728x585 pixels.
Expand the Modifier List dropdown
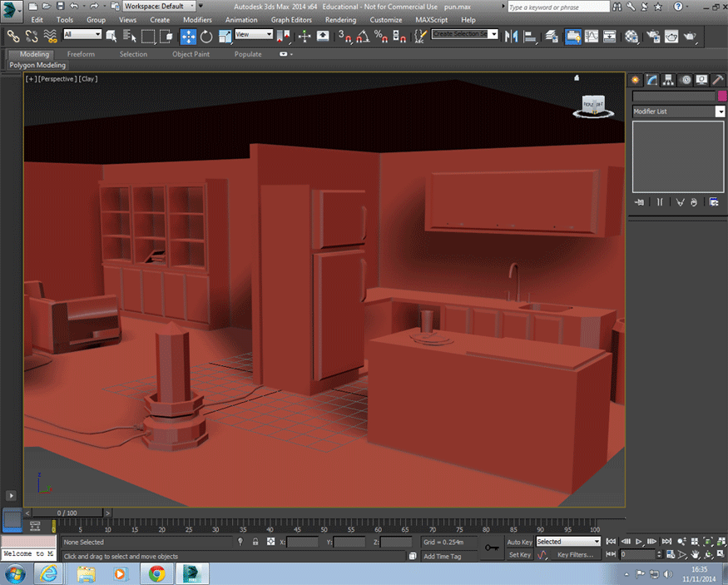(720, 112)
